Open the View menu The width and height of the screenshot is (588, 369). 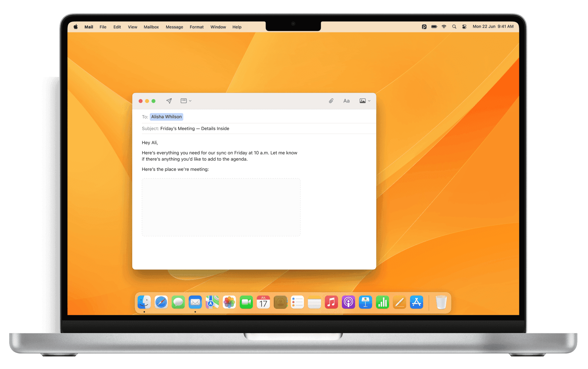coord(133,27)
